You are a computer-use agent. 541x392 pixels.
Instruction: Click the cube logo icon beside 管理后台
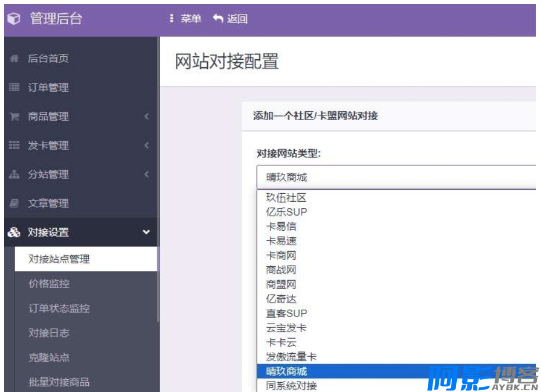[13, 19]
